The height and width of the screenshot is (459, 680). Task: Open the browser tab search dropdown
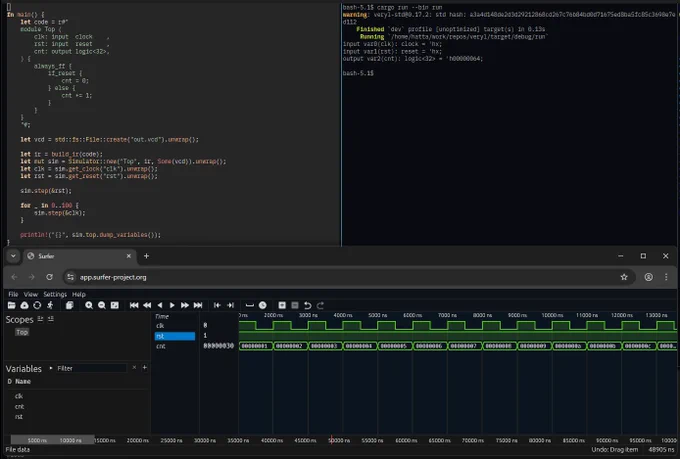coord(13,256)
